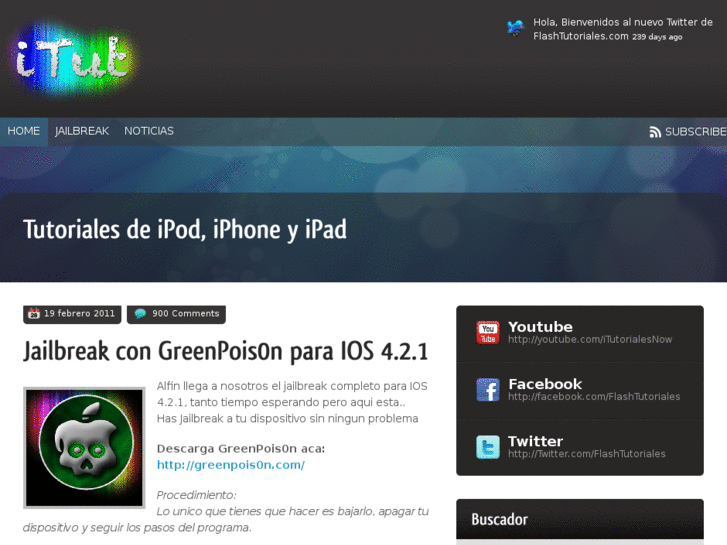Click the iTut site logo

click(75, 58)
